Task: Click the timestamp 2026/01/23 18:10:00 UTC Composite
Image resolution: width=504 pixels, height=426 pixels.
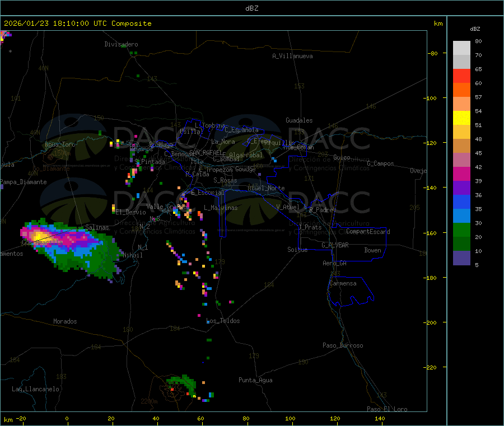Action: coord(77,24)
